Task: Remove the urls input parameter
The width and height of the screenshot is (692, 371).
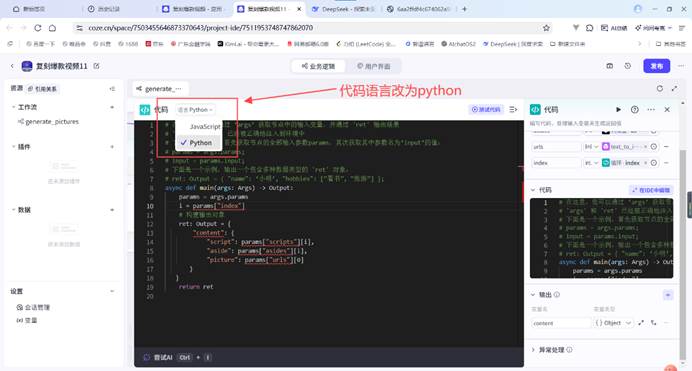Action: (x=666, y=147)
